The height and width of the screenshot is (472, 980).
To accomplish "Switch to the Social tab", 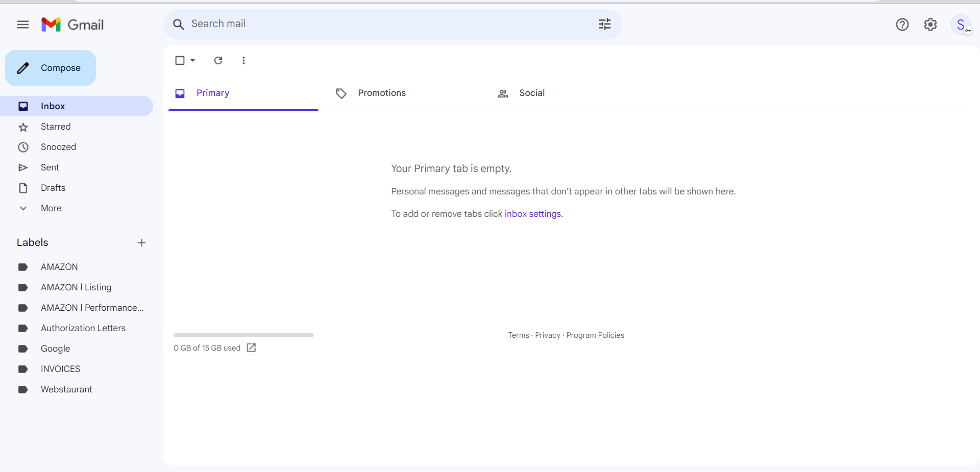I will click(566, 93).
